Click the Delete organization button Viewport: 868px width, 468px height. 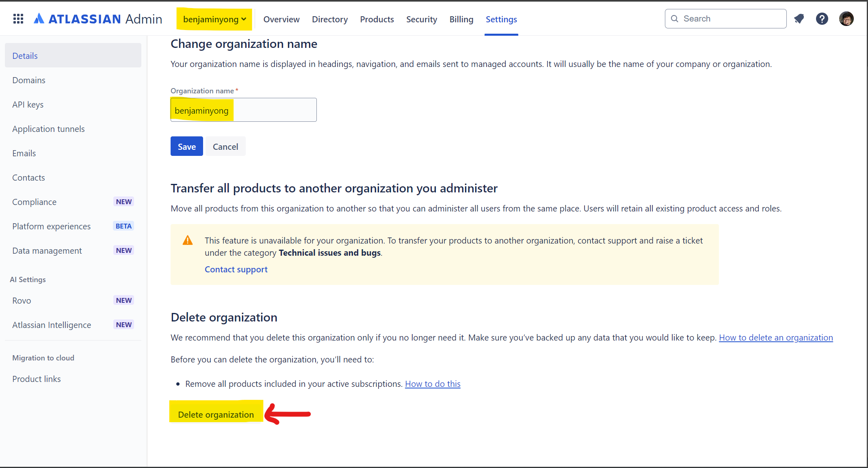tap(216, 414)
